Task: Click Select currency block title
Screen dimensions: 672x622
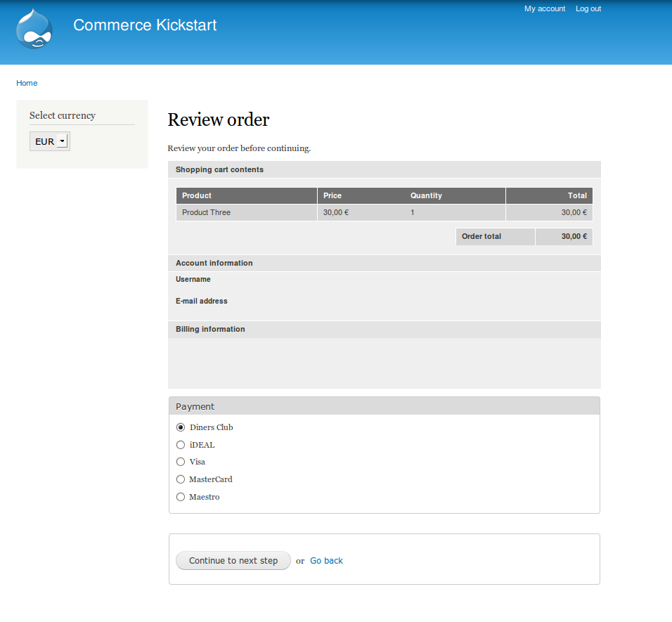Action: pyautogui.click(x=62, y=116)
